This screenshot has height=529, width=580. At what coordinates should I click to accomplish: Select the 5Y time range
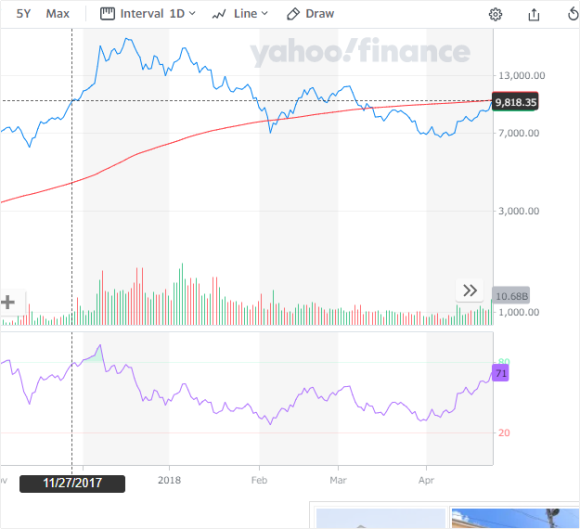pyautogui.click(x=23, y=14)
